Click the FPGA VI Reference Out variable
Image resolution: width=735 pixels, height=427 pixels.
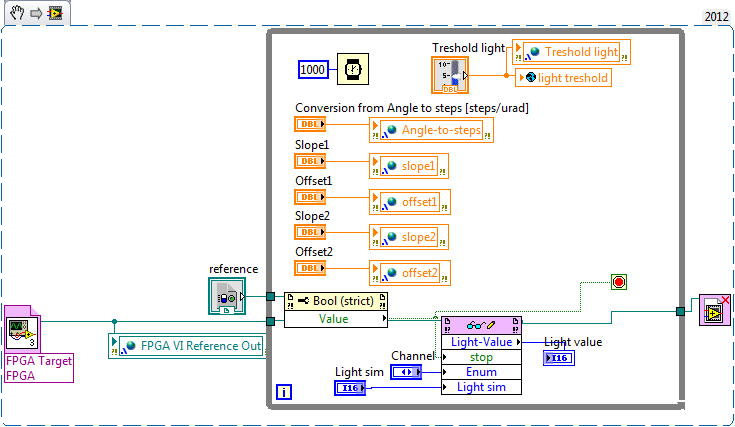(x=188, y=346)
